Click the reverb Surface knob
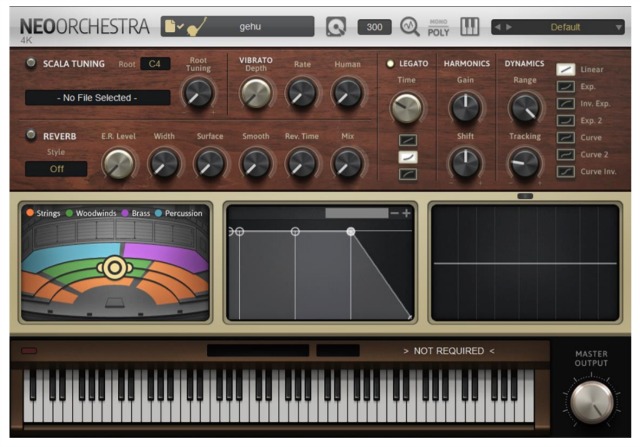 (x=210, y=164)
